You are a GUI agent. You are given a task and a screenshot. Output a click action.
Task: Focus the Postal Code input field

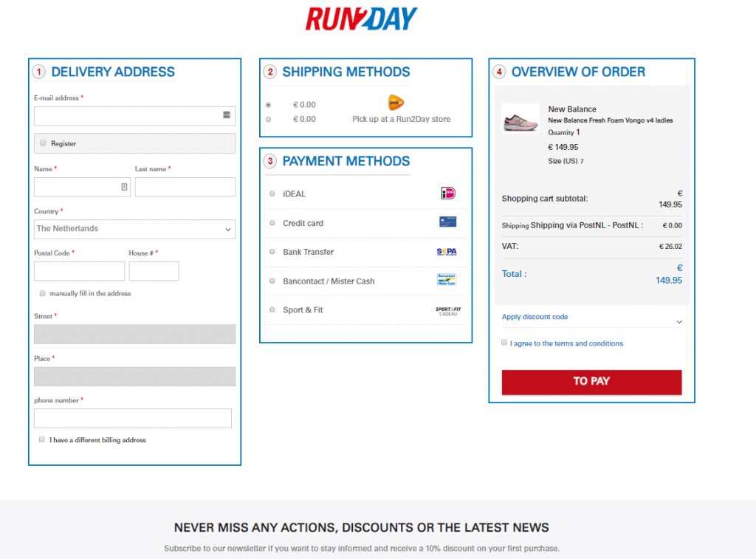(80, 271)
